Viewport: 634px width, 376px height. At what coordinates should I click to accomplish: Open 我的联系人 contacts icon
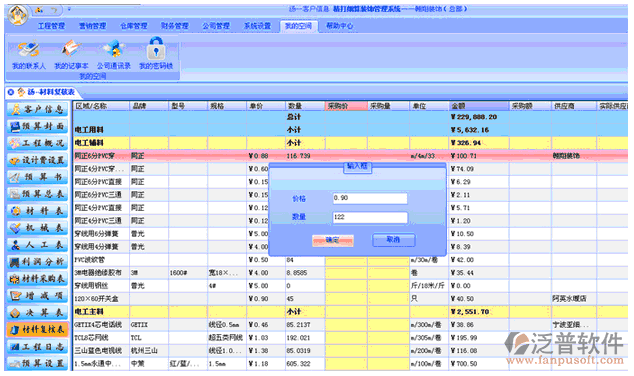click(x=29, y=55)
